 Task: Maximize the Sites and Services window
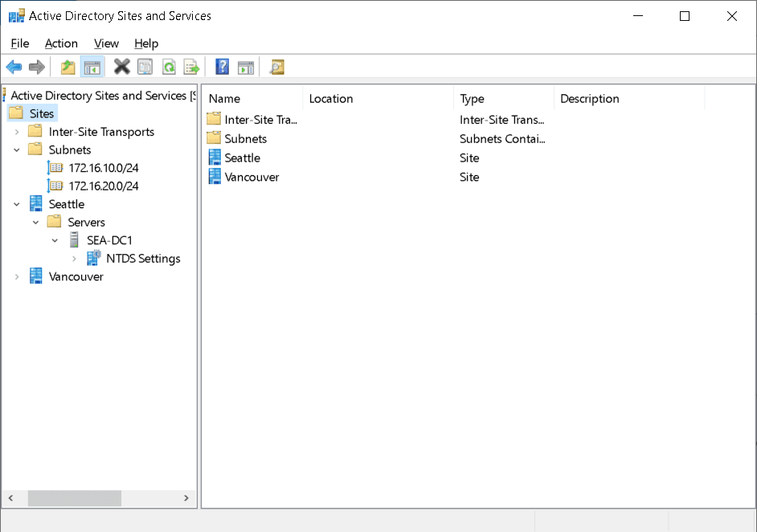pos(685,16)
